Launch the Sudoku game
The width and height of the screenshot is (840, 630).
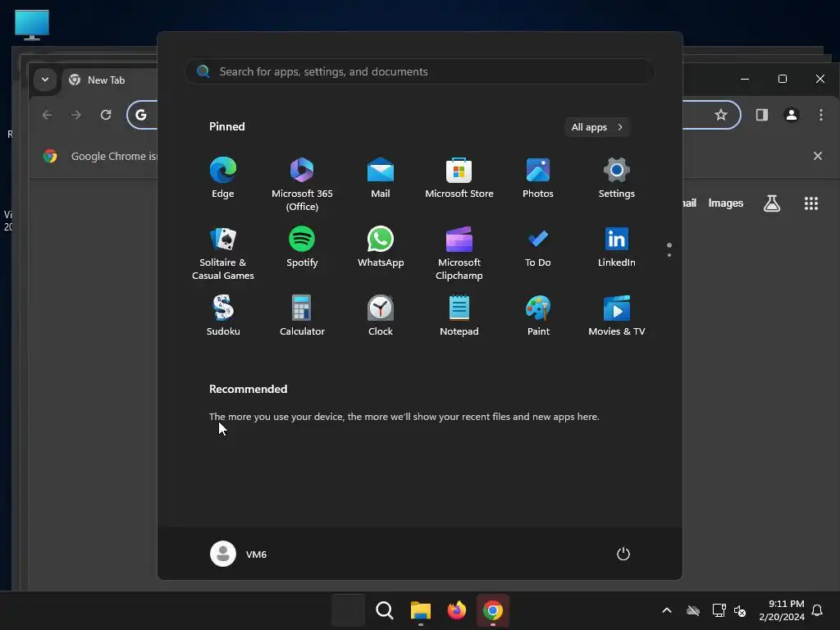tap(223, 316)
